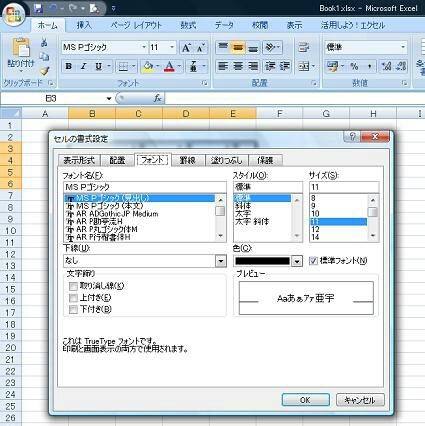Toggle Bold in the ribbon
Screen dimensions: 425x426
[69, 66]
